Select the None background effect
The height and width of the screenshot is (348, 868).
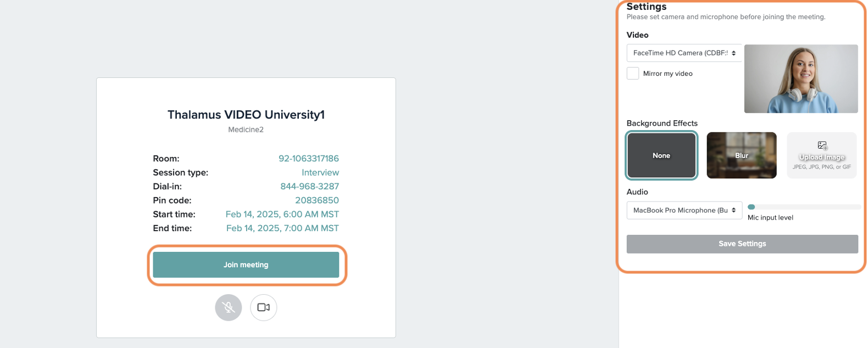661,155
